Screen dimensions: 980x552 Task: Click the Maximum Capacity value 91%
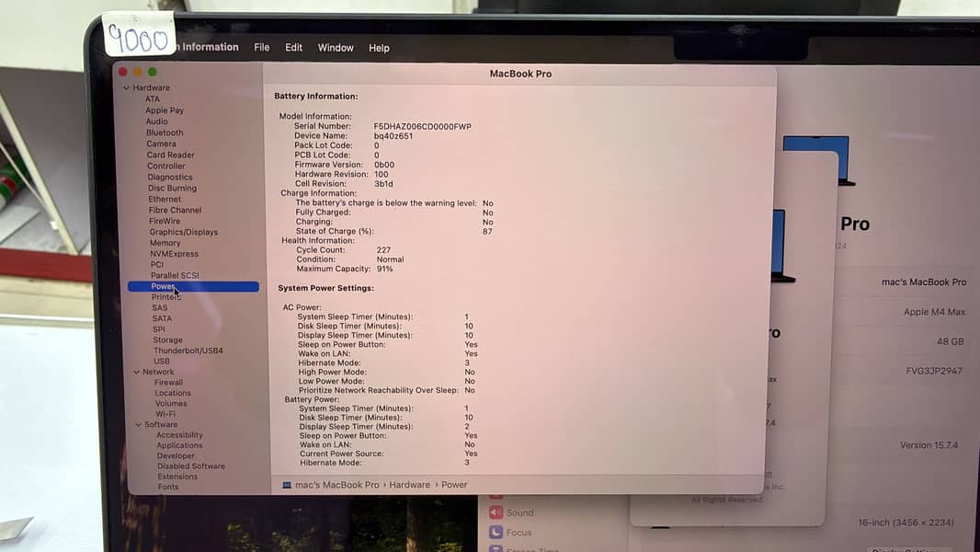click(x=385, y=269)
